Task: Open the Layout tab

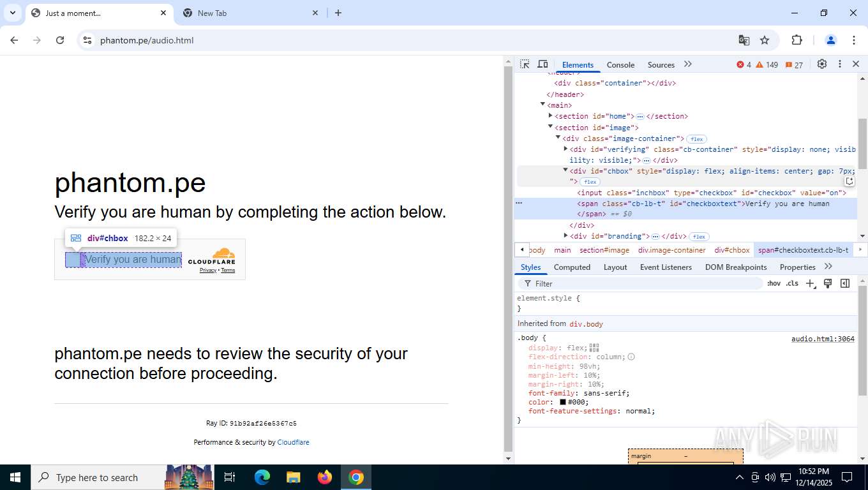Action: point(615,267)
